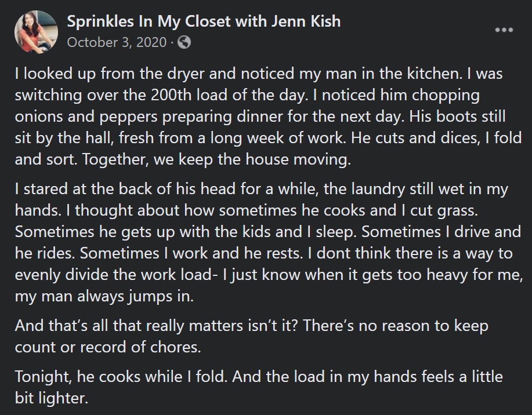The width and height of the screenshot is (532, 415).
Task: Open Jenn Kish's profile picture
Action: point(36,32)
